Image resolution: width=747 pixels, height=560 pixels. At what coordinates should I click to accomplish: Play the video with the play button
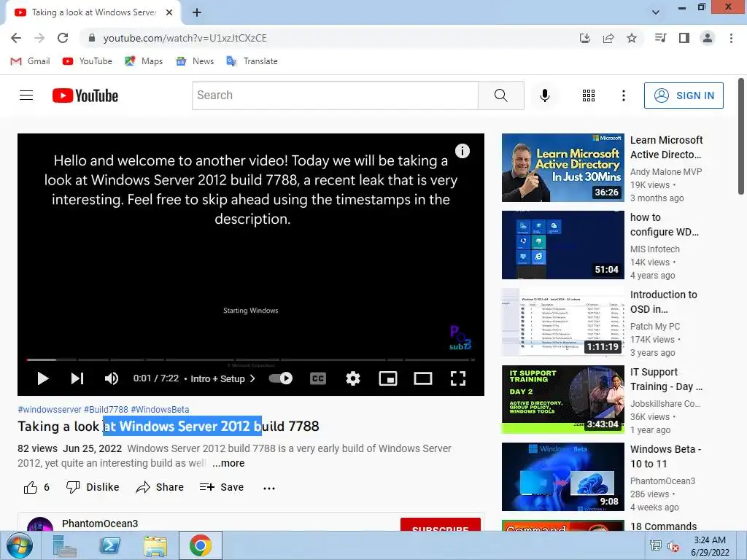point(43,378)
